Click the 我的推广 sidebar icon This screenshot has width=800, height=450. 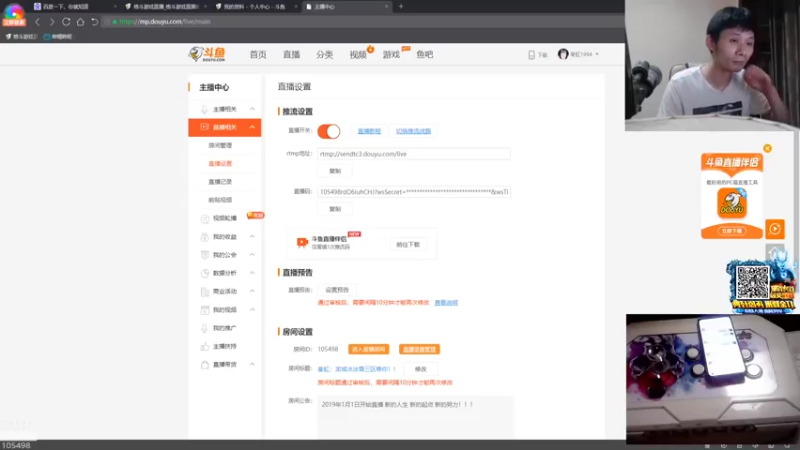click(205, 328)
